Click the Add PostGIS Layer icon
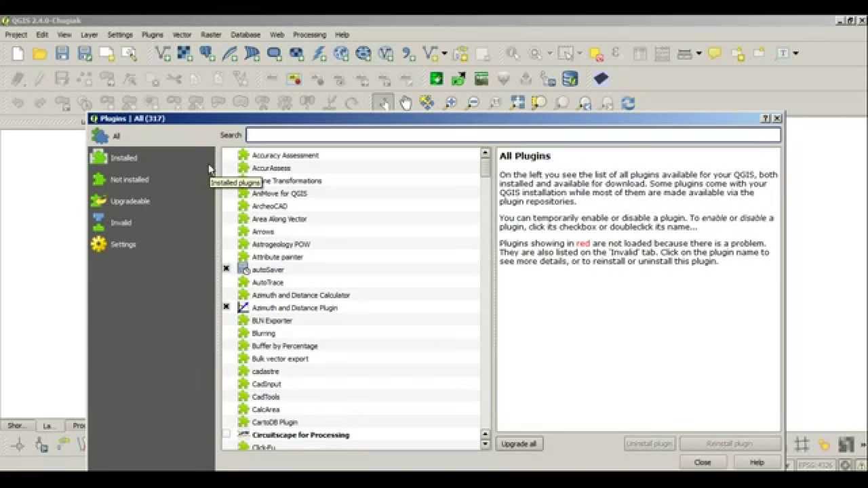Viewport: 868px width, 488px height. (x=208, y=54)
